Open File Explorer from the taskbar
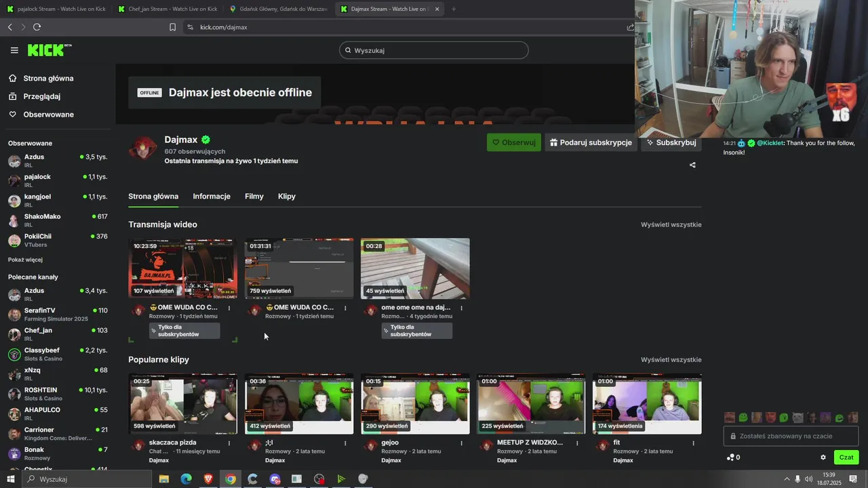This screenshot has width=868, height=488. (x=163, y=479)
